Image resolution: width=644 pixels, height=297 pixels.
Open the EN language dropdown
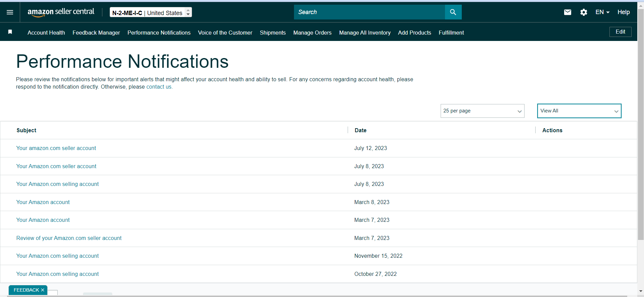pyautogui.click(x=602, y=12)
